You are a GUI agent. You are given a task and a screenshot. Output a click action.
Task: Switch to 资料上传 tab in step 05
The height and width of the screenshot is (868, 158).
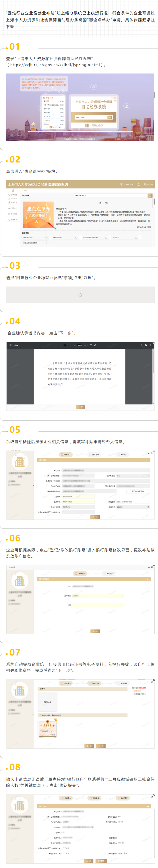[x=95, y=455]
